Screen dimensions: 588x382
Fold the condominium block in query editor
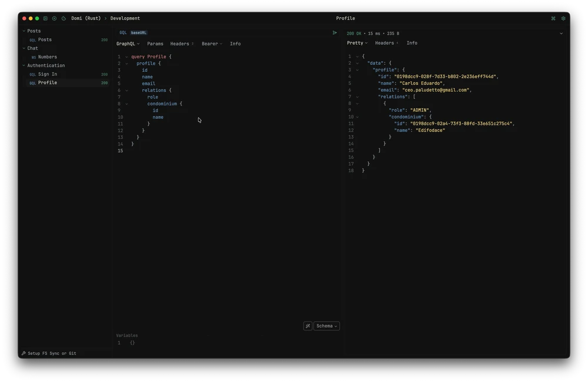[x=127, y=104]
